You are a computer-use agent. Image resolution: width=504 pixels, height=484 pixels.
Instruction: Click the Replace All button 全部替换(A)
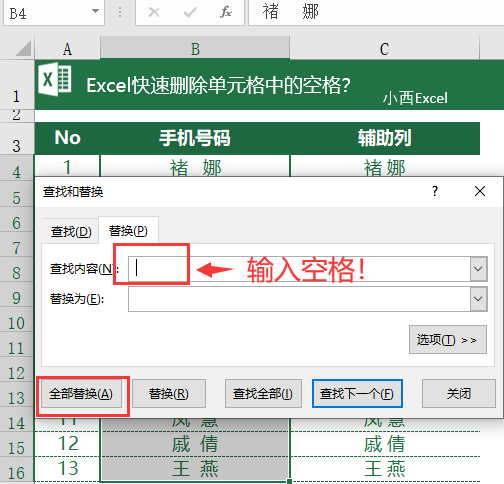[81, 394]
